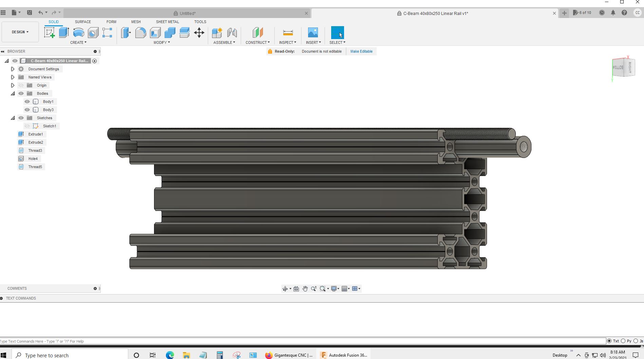Viewport: 644px width, 359px height.
Task: Expand Named Views node
Action: pyautogui.click(x=13, y=77)
